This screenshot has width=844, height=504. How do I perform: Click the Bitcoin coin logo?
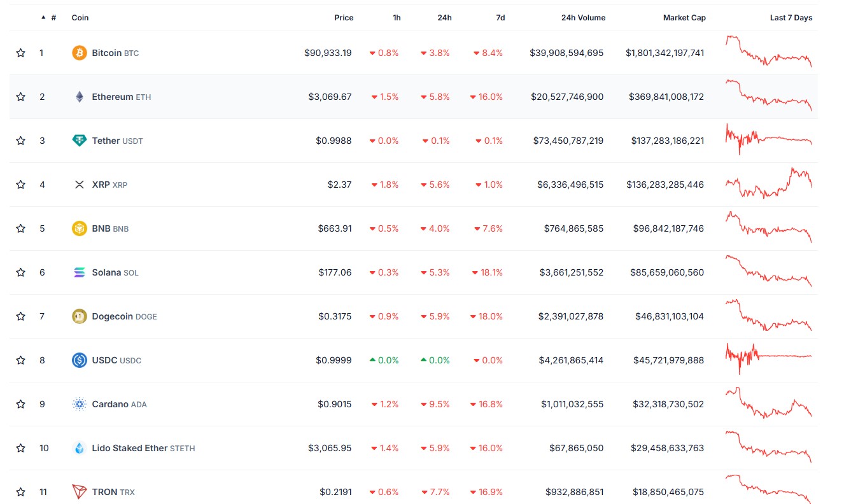[80, 53]
